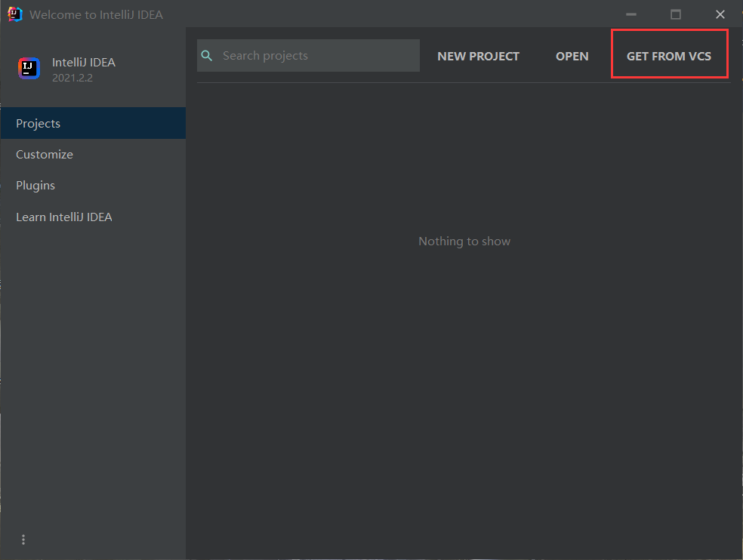Click the IntelliJ IDEA logo in sidebar

(x=29, y=68)
